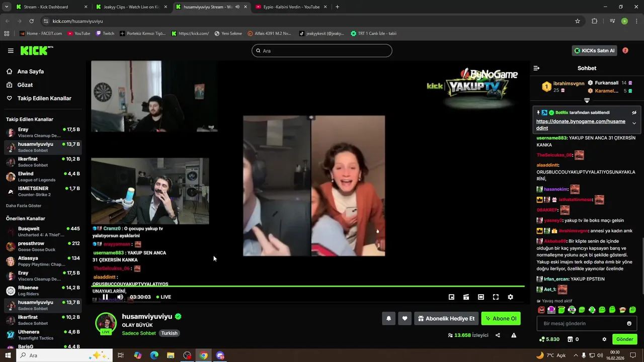The width and height of the screenshot is (644, 362).
Task: Open a new browser tab
Action: [x=337, y=7]
